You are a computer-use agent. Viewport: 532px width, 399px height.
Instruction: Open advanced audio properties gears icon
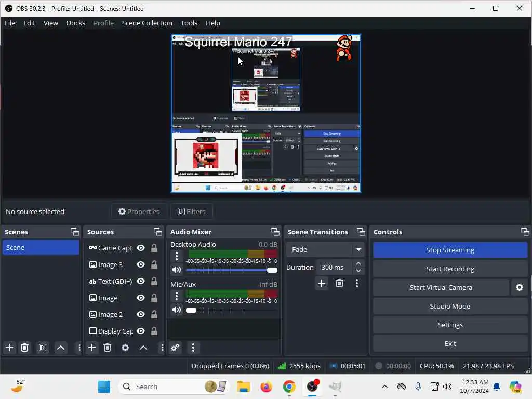pos(175,348)
